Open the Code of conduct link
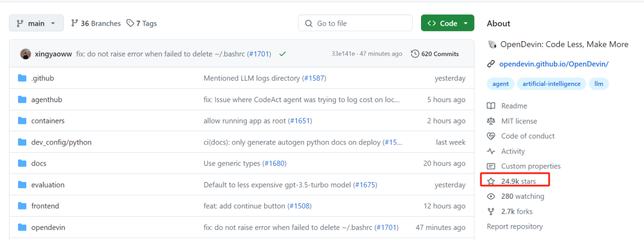Image resolution: width=644 pixels, height=240 pixels. (x=528, y=136)
